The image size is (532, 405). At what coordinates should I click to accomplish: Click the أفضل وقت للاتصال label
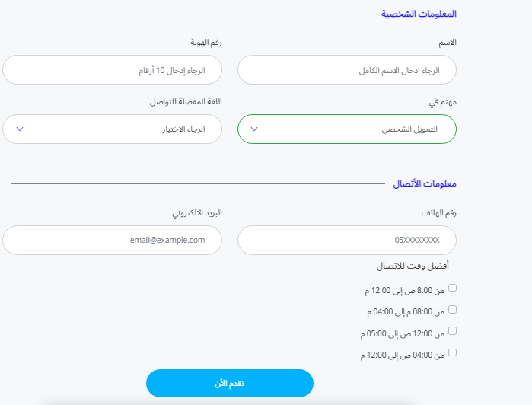[413, 266]
